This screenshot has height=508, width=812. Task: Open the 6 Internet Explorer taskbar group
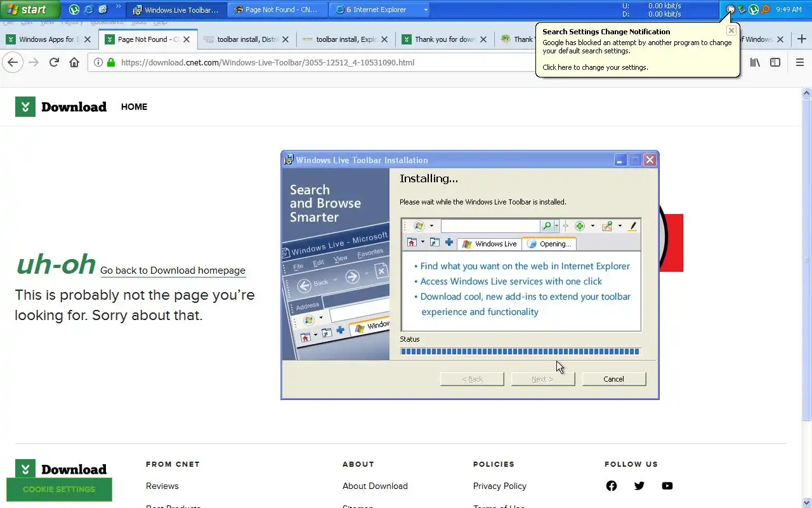(x=379, y=10)
